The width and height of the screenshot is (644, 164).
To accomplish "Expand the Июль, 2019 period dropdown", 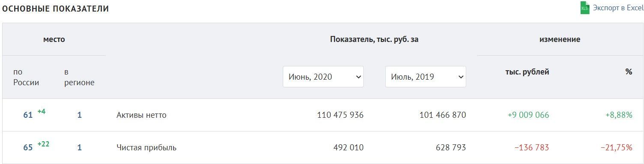I will point(425,77).
